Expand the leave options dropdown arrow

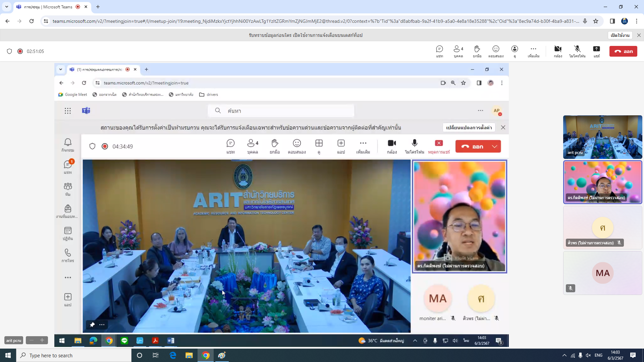coord(494,146)
